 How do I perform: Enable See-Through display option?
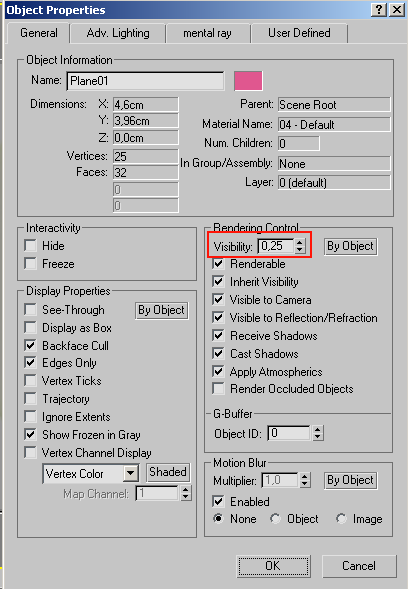point(30,310)
